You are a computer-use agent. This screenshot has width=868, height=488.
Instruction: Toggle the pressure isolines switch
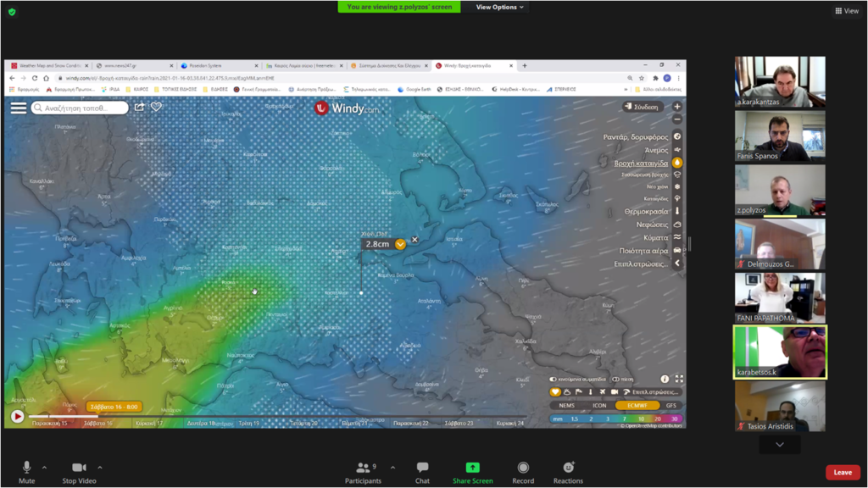point(615,380)
